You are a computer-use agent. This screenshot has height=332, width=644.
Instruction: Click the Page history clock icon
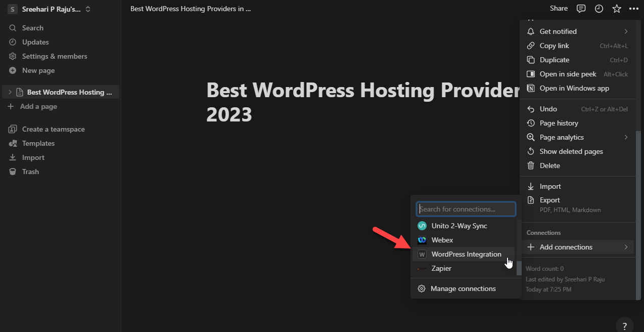point(531,123)
